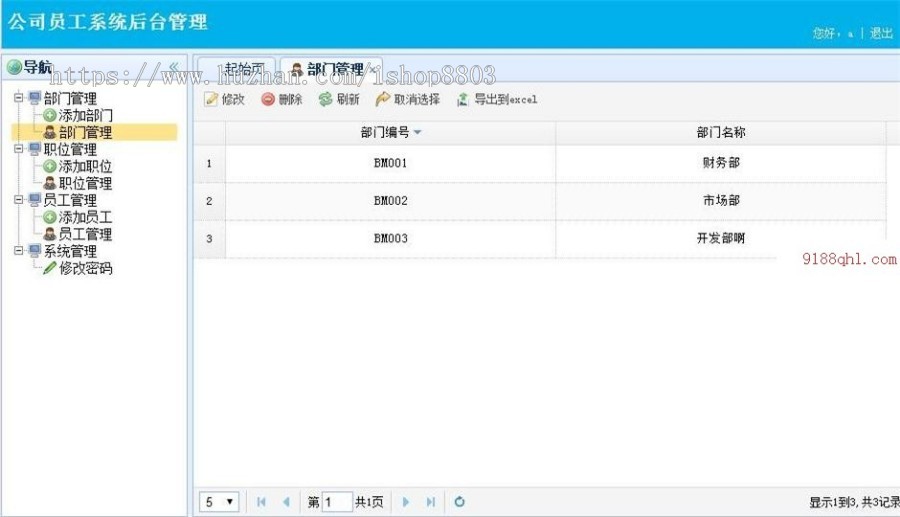The image size is (900, 517).
Task: Go to next page in pager
Action: (x=406, y=502)
